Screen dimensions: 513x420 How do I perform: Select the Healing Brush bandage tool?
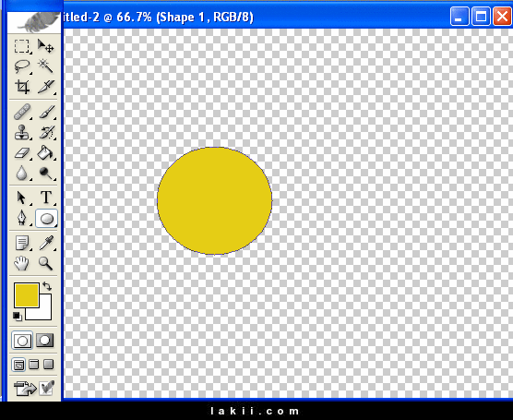(22, 112)
